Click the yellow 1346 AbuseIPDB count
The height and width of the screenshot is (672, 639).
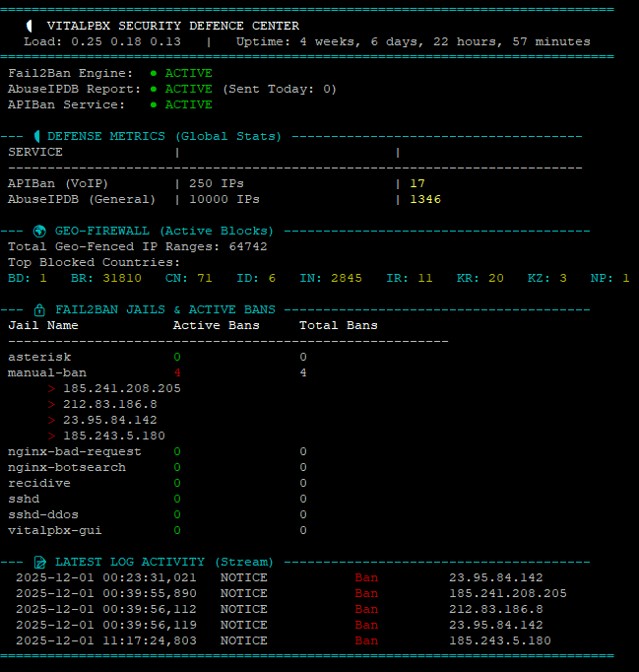pyautogui.click(x=425, y=199)
